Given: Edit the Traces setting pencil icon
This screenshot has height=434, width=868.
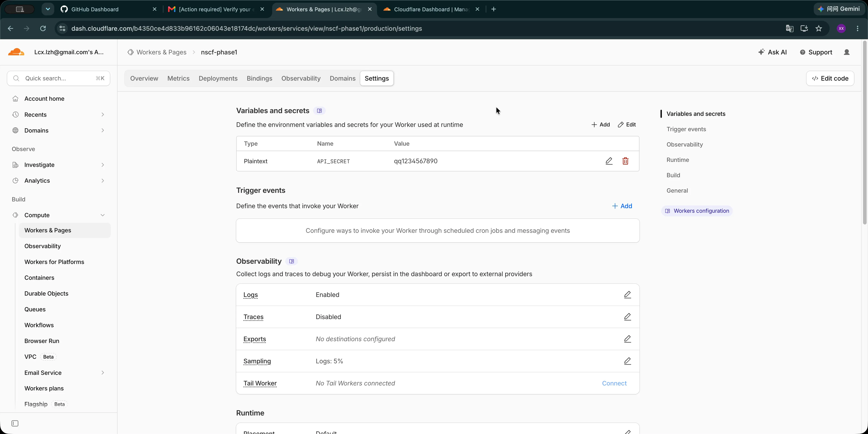Looking at the screenshot, I should pos(627,317).
